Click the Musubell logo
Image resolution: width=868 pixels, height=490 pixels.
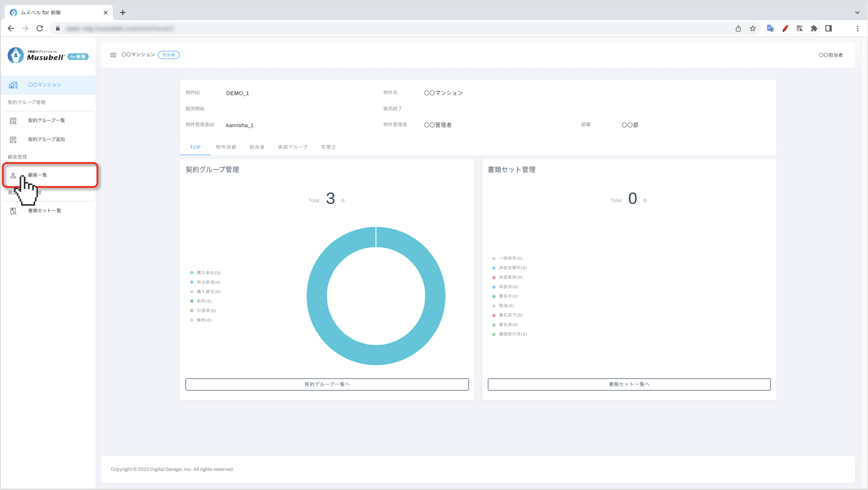[48, 55]
